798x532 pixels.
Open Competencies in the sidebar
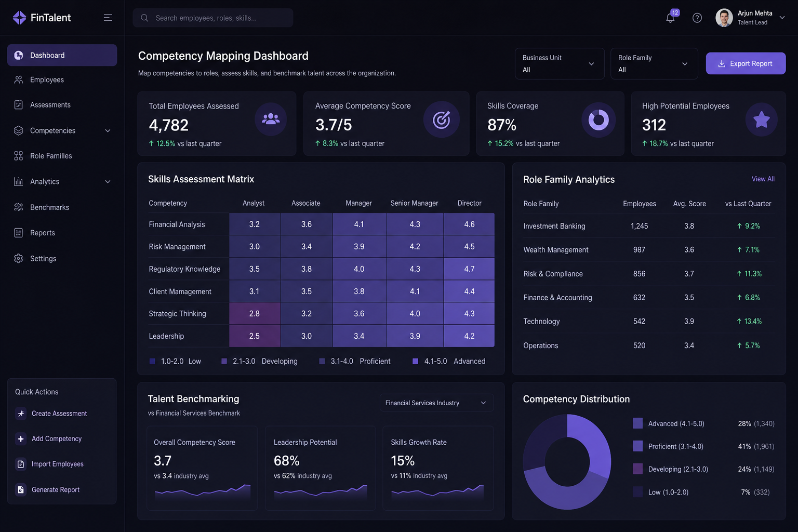[62, 130]
